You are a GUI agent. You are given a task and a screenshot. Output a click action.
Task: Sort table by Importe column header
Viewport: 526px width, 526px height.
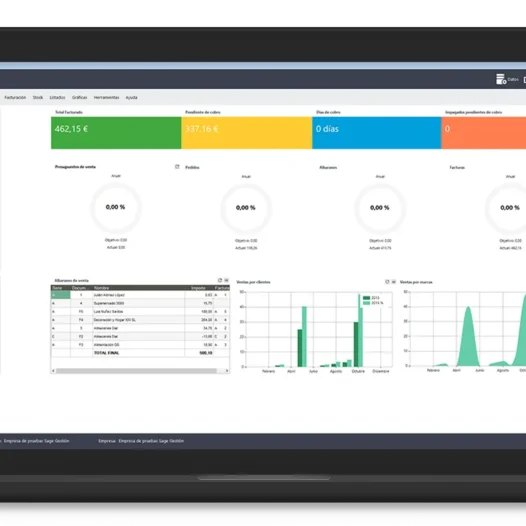(199, 288)
